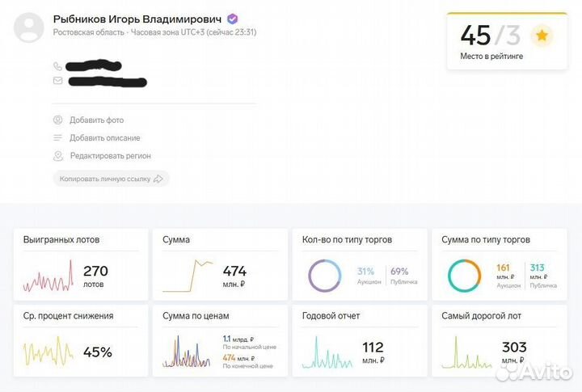Screen dimensions: 582x392
Task: Click the Сумма по типу торгов donut chart
Action: tap(464, 276)
